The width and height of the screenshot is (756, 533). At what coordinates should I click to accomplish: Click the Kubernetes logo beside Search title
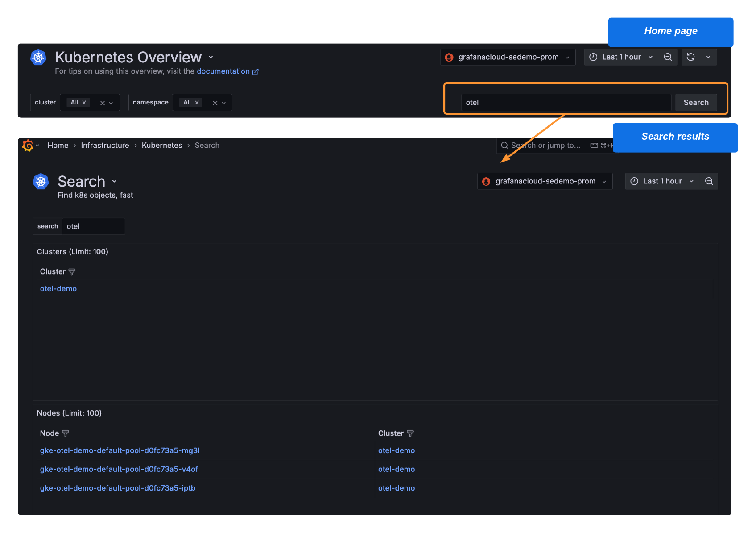(41, 181)
